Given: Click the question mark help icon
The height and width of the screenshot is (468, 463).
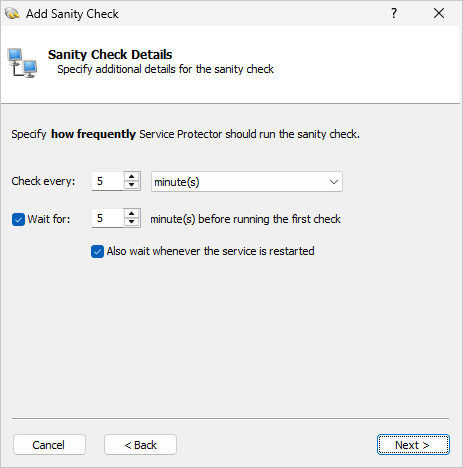Looking at the screenshot, I should 394,13.
